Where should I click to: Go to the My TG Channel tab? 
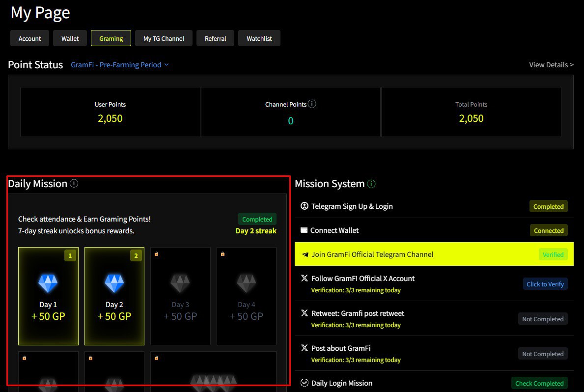pos(164,38)
